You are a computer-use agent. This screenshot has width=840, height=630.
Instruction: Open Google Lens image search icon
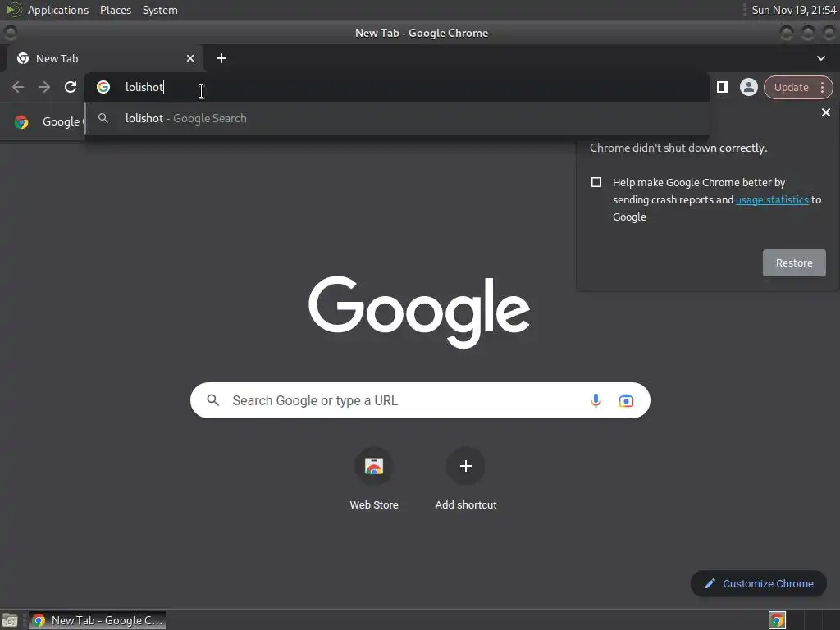(x=626, y=400)
